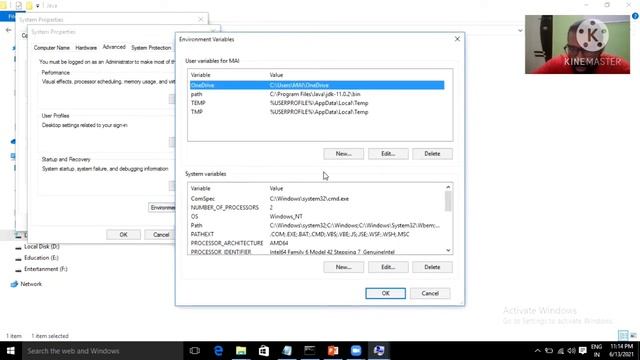Click Edit under User variables
The image size is (640, 360).
tap(388, 154)
